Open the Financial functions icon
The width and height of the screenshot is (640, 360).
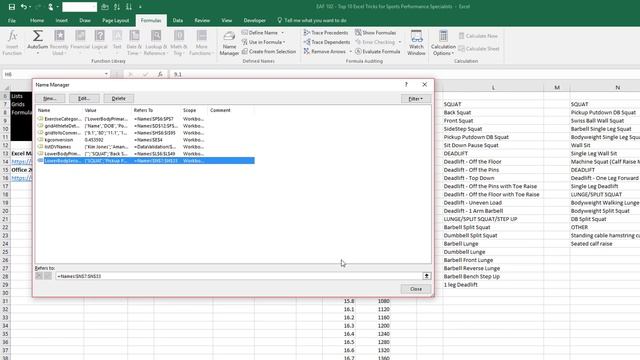point(80,36)
